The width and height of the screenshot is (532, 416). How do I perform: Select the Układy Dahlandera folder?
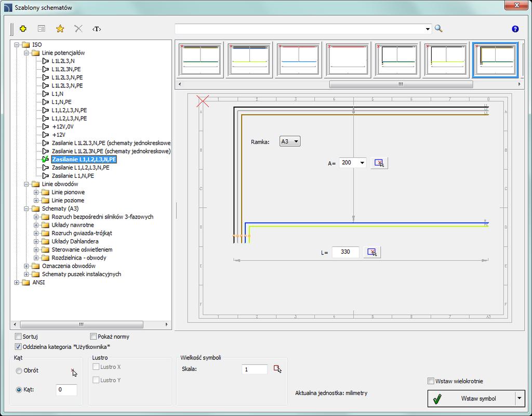tap(75, 241)
